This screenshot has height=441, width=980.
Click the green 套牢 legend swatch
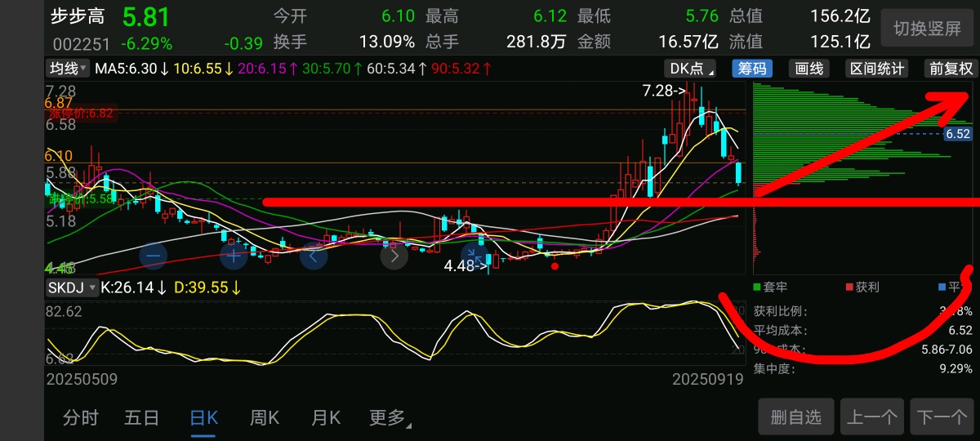[x=757, y=287]
